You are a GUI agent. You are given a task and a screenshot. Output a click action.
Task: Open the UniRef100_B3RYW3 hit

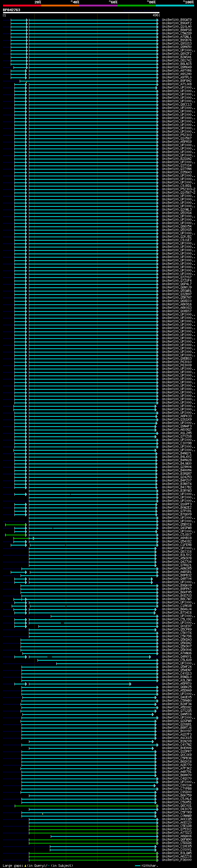tap(176, 491)
